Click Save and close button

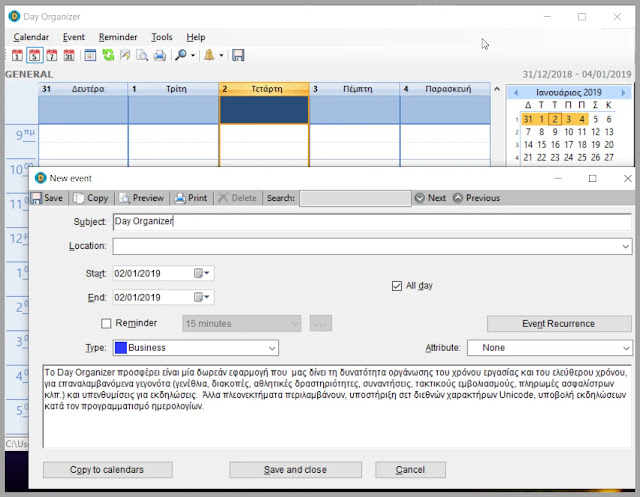coord(295,470)
